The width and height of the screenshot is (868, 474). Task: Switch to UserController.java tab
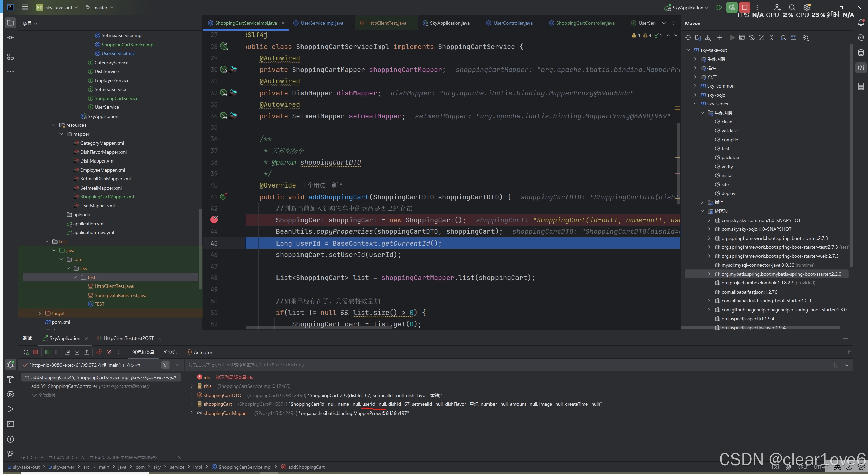point(512,23)
